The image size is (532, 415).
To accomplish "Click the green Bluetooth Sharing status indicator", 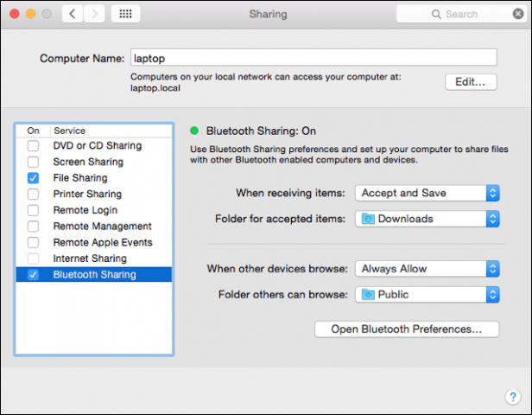I will (194, 131).
